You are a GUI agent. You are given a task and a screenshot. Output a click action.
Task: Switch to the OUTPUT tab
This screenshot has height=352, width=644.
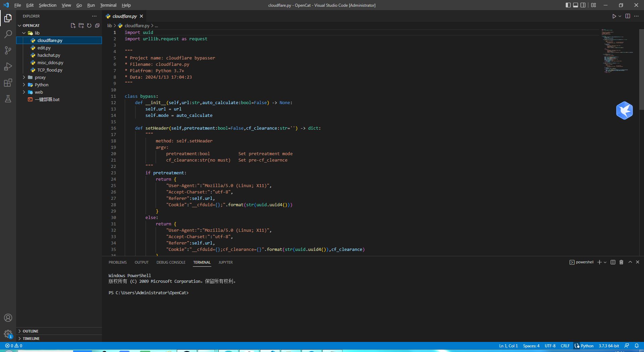(142, 262)
